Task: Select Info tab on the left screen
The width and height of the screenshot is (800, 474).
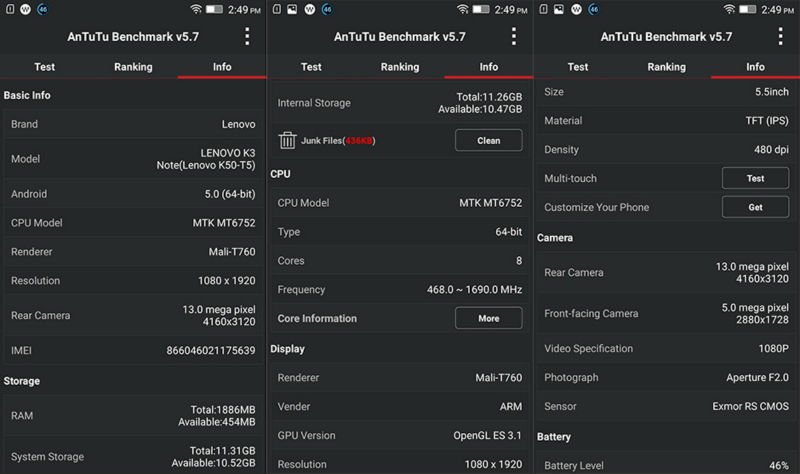Action: (x=222, y=67)
